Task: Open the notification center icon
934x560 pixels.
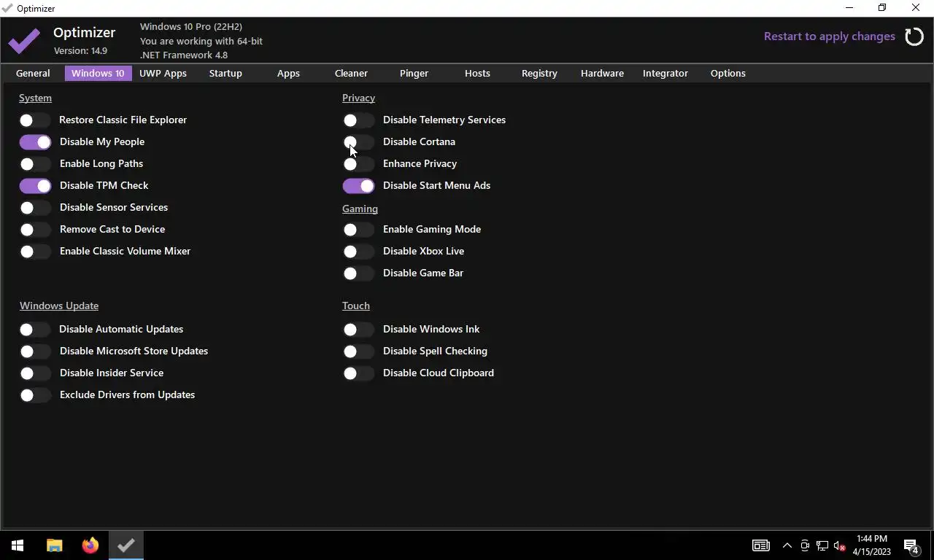Action: (911, 545)
